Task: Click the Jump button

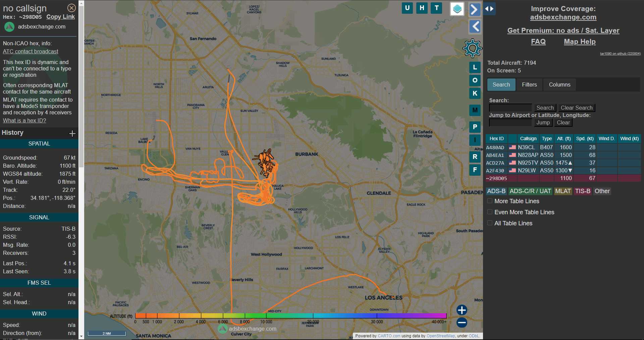Action: (x=543, y=122)
